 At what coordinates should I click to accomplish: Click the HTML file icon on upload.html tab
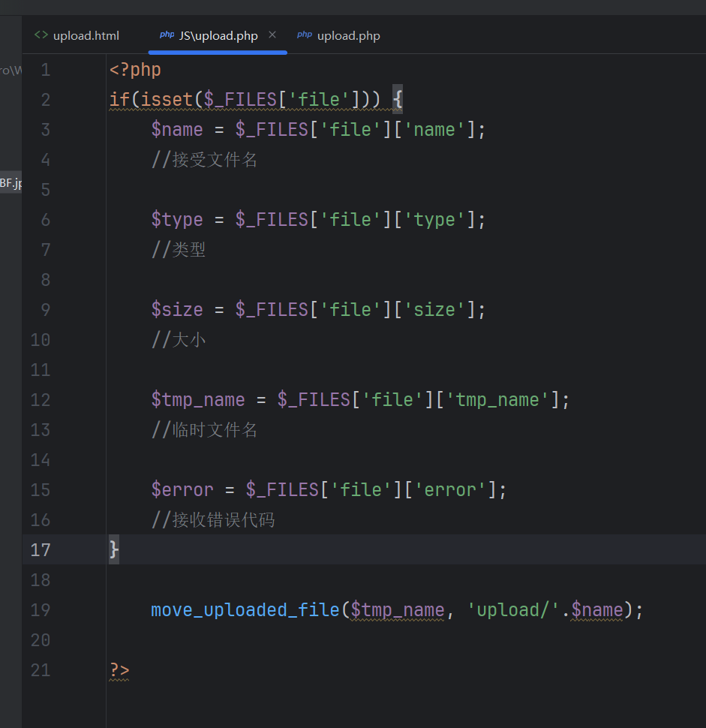pyautogui.click(x=41, y=35)
